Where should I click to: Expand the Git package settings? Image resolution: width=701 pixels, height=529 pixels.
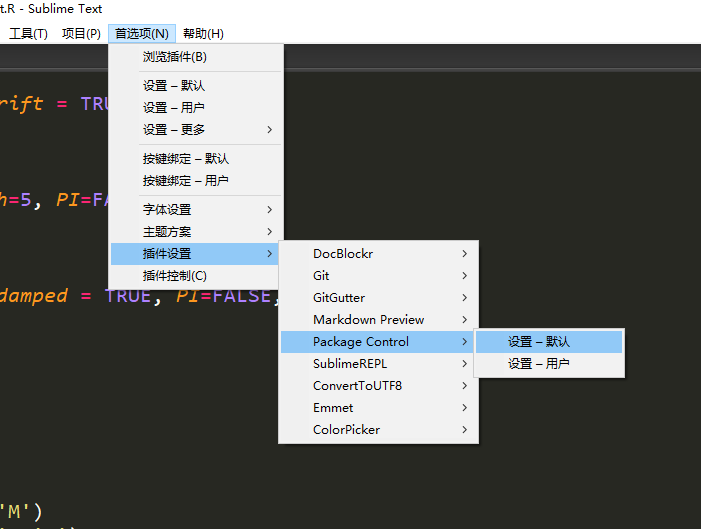[x=379, y=275]
